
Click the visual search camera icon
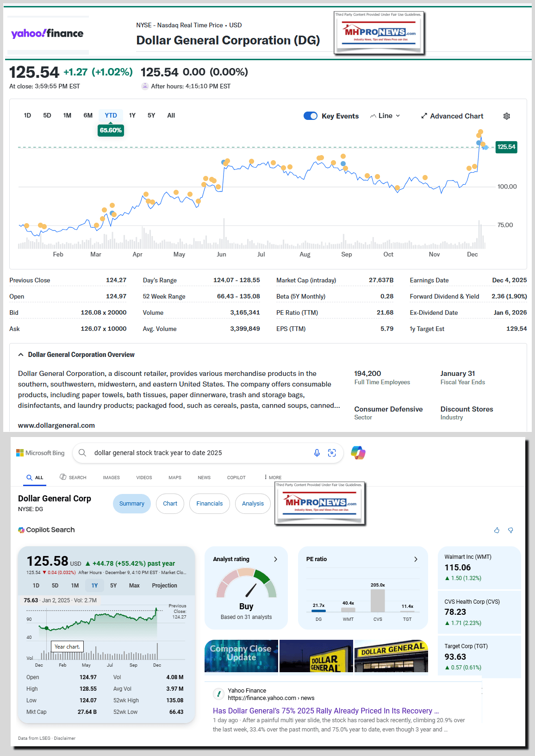pyautogui.click(x=332, y=453)
